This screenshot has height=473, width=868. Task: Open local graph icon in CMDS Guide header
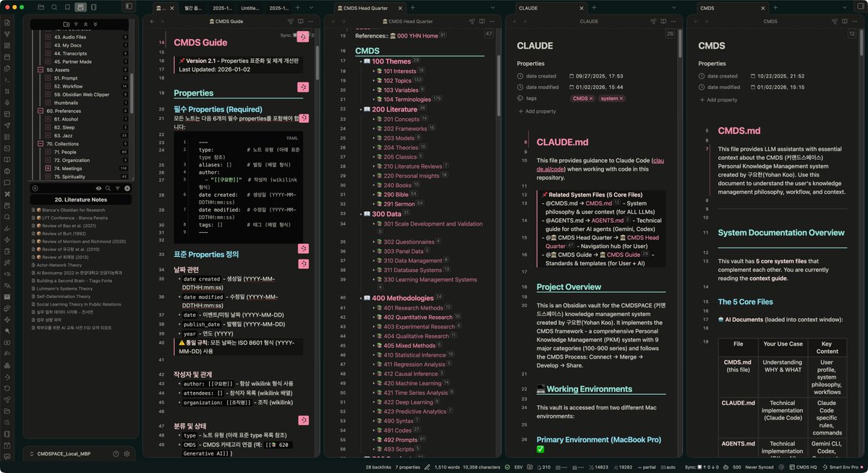(x=290, y=22)
